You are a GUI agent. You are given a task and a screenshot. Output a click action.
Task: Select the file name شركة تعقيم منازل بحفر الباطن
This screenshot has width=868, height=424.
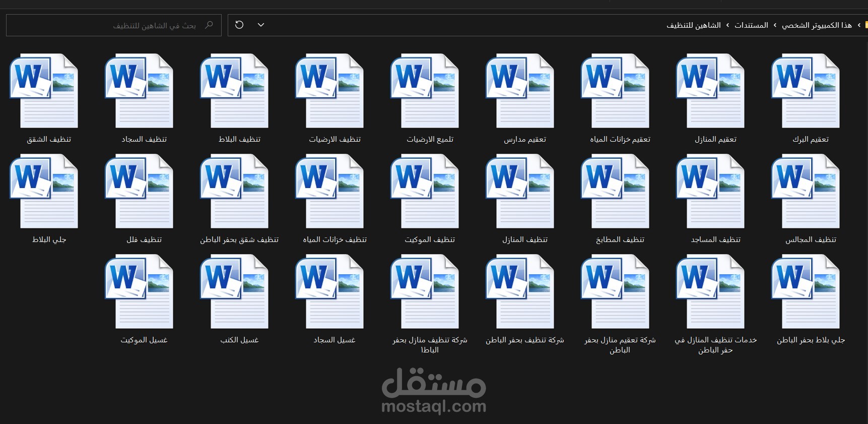click(620, 345)
